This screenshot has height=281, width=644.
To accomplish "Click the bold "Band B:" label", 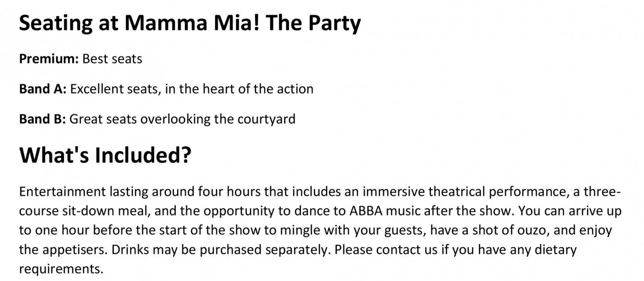I will click(43, 119).
